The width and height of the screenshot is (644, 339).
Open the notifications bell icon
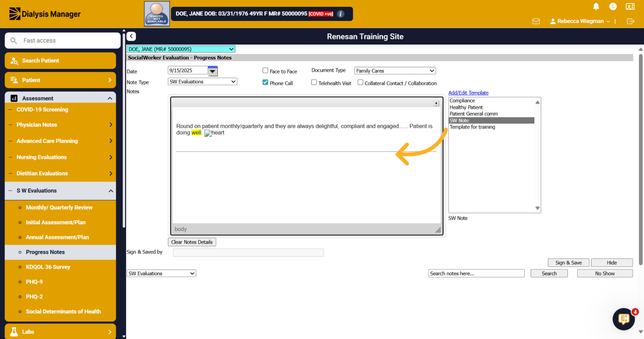[x=596, y=6]
